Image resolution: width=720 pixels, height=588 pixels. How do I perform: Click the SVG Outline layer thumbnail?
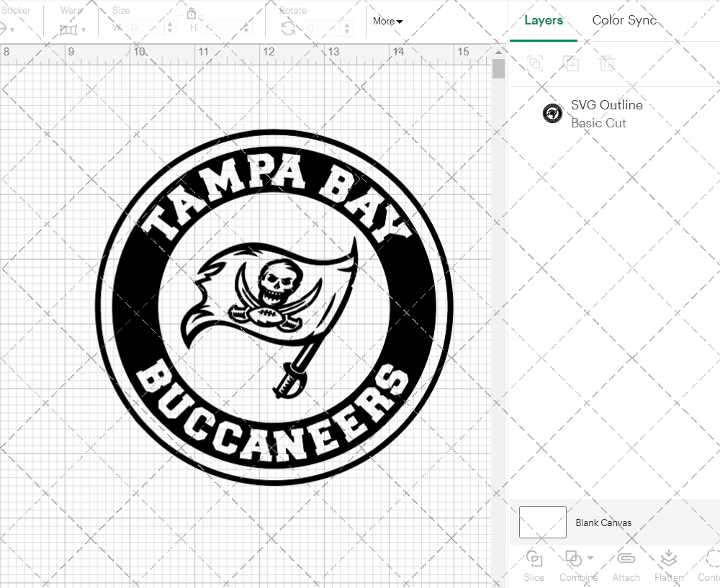click(x=552, y=113)
